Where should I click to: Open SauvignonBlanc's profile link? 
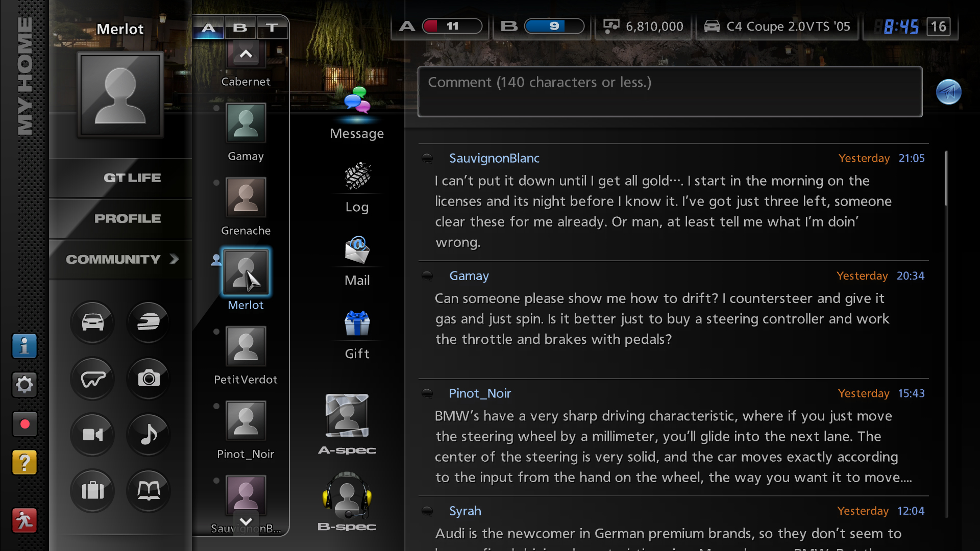click(494, 158)
